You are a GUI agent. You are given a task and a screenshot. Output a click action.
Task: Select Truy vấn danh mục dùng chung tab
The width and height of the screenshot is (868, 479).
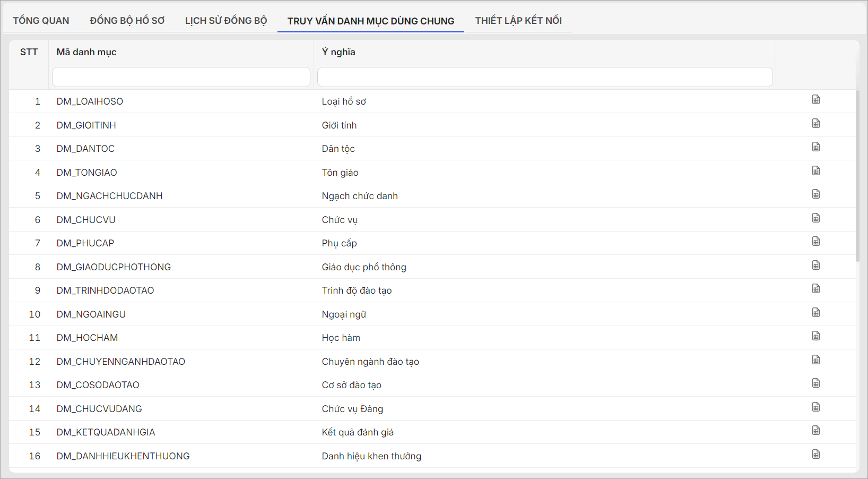point(370,21)
